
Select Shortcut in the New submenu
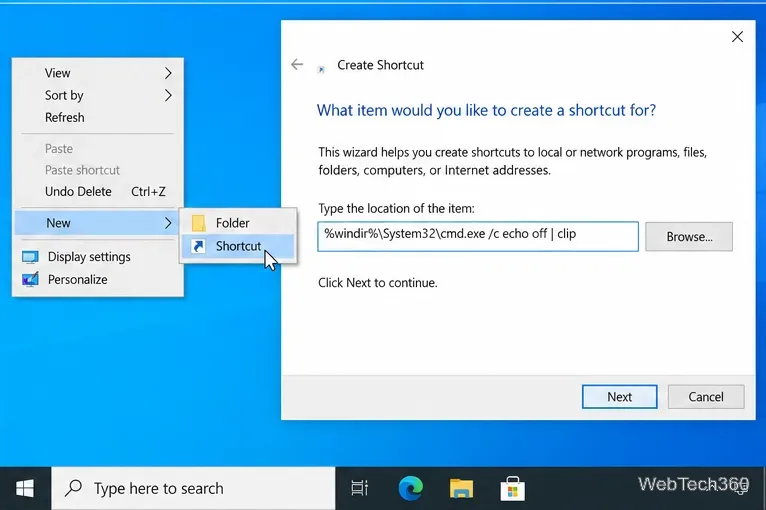[238, 246]
